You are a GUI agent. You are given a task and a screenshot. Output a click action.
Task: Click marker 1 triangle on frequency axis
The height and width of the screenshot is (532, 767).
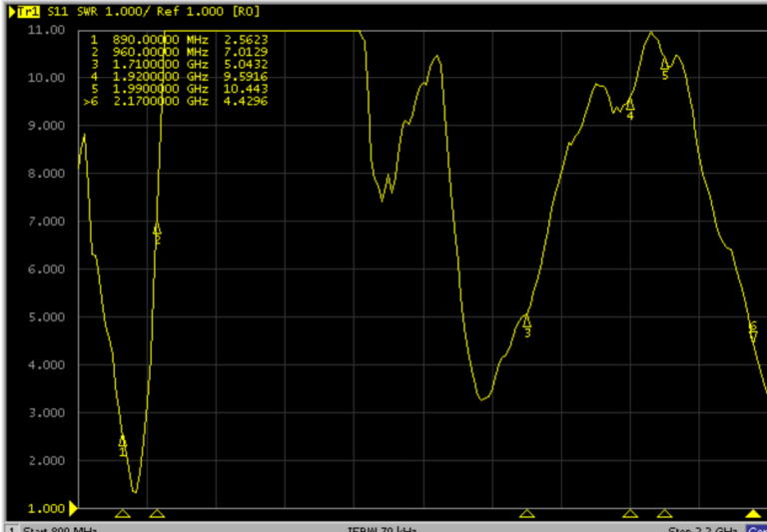coord(123,513)
